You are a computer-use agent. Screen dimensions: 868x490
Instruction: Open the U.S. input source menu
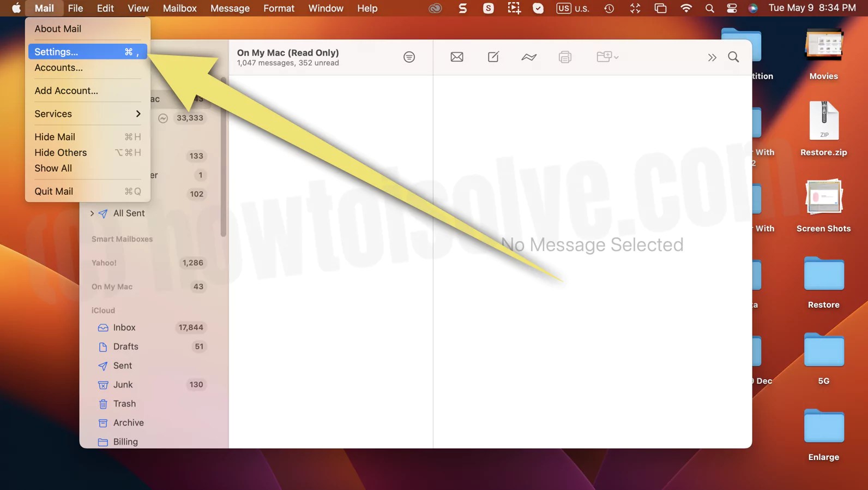[572, 8]
